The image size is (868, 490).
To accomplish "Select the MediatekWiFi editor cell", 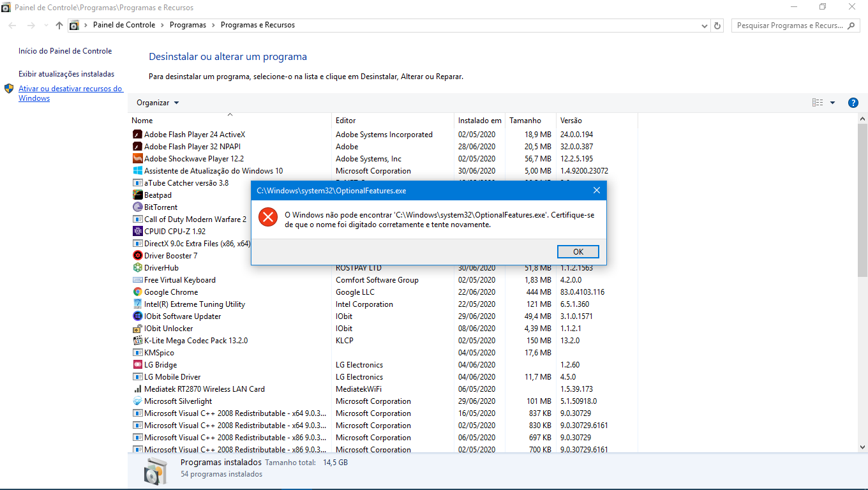I will 359,389.
